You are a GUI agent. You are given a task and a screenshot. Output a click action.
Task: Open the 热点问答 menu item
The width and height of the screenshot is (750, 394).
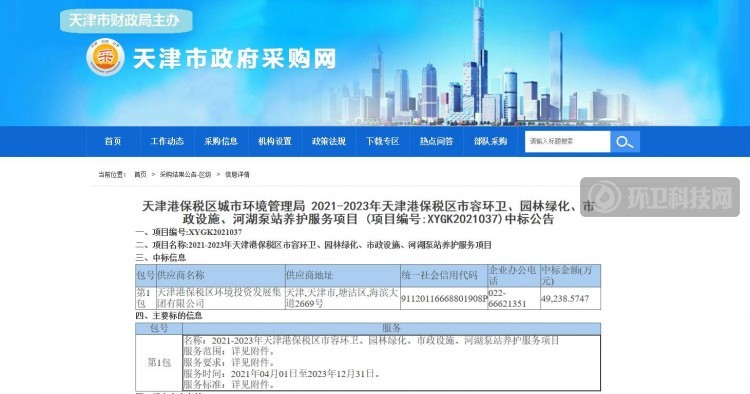[x=436, y=141]
